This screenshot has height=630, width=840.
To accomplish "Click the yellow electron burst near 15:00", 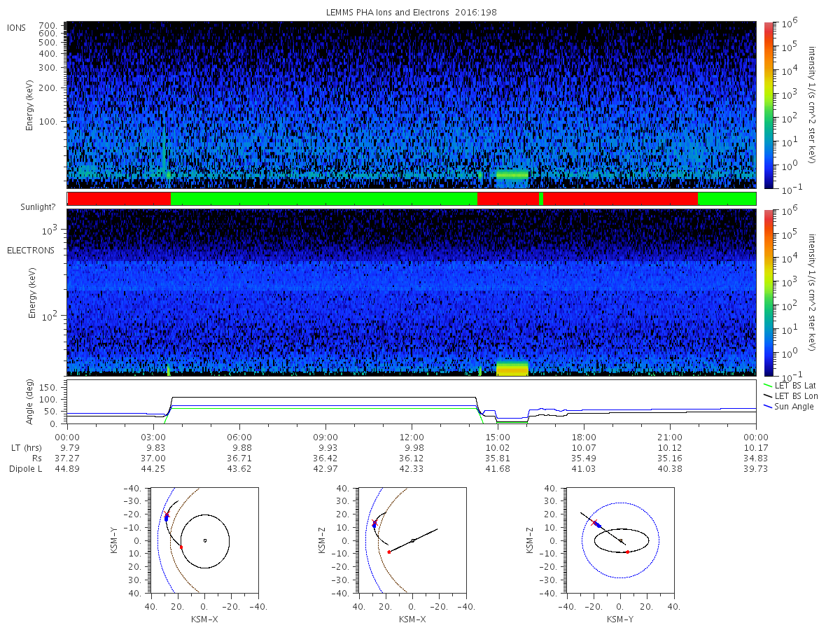I will [x=512, y=368].
